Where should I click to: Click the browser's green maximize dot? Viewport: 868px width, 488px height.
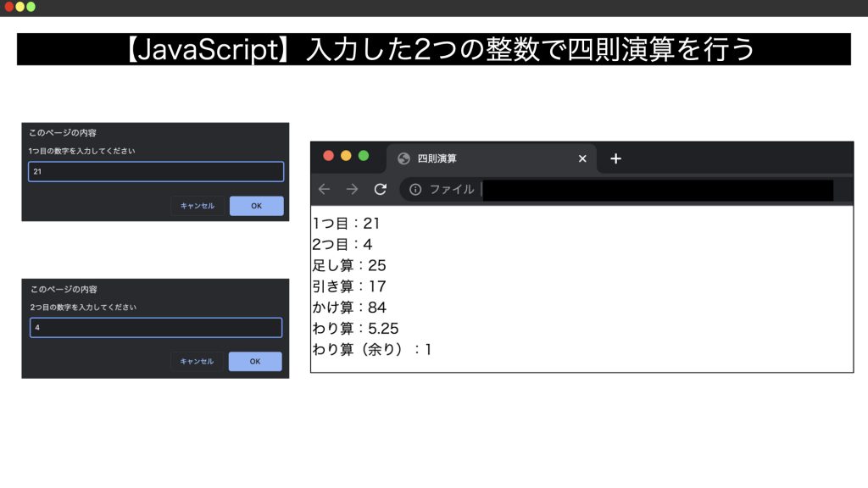(364, 156)
